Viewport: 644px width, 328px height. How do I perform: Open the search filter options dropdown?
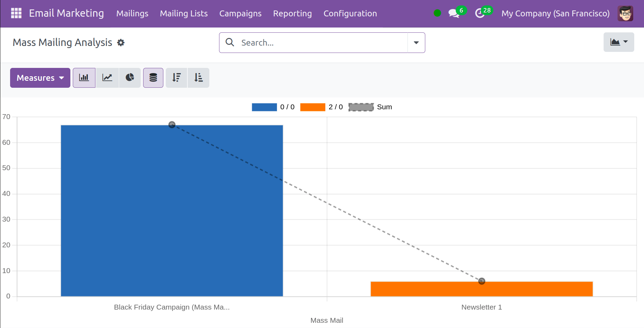pos(416,42)
